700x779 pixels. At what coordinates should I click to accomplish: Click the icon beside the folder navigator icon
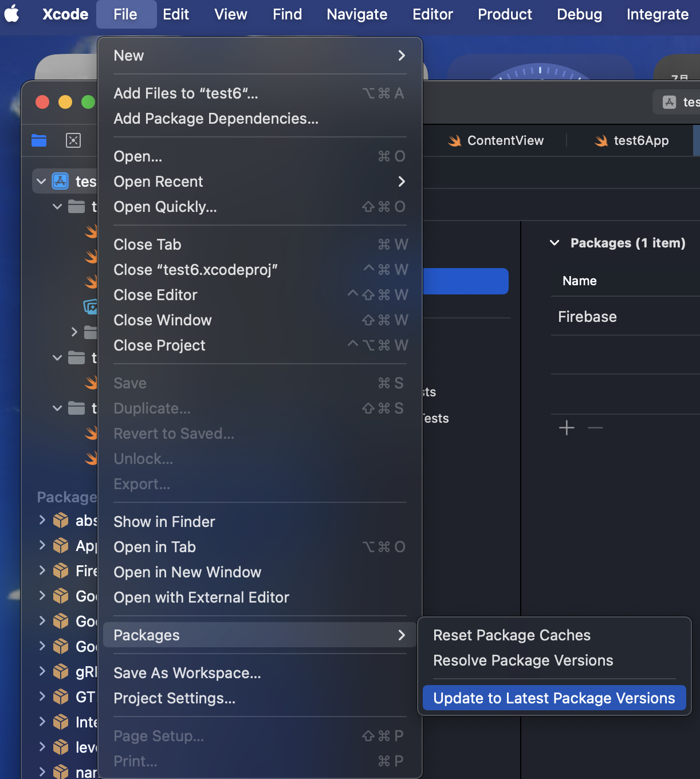73,140
